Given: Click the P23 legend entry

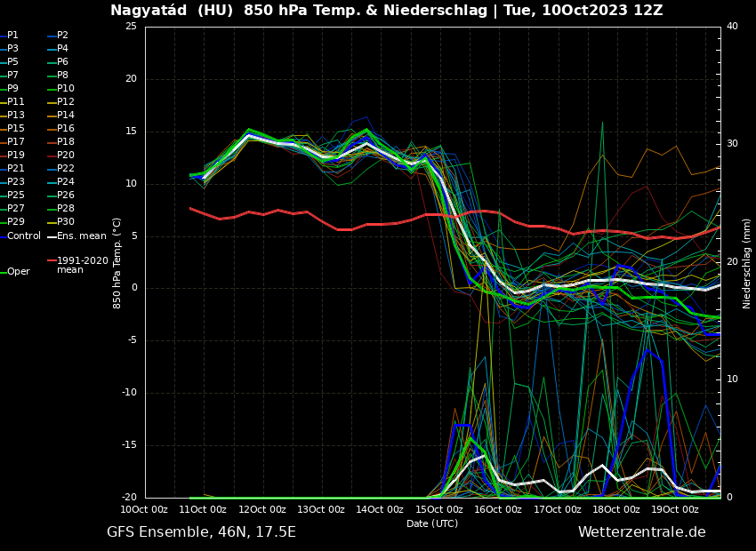Looking at the screenshot, I should pos(16,182).
